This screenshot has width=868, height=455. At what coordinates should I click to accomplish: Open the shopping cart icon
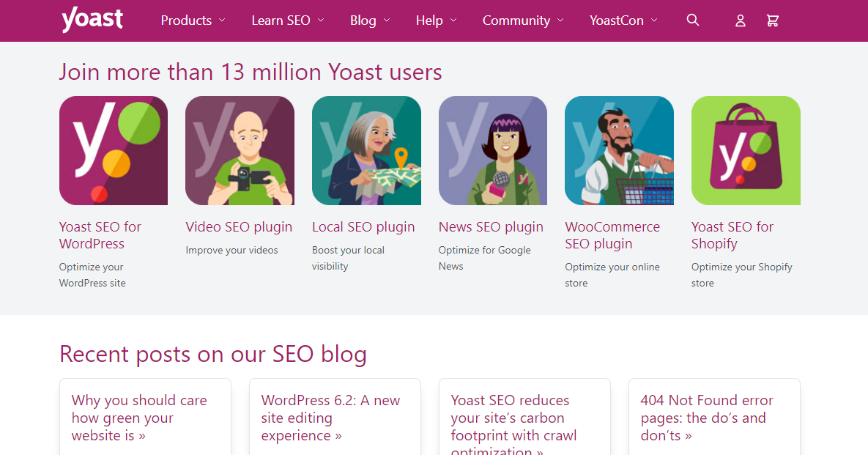click(x=772, y=21)
